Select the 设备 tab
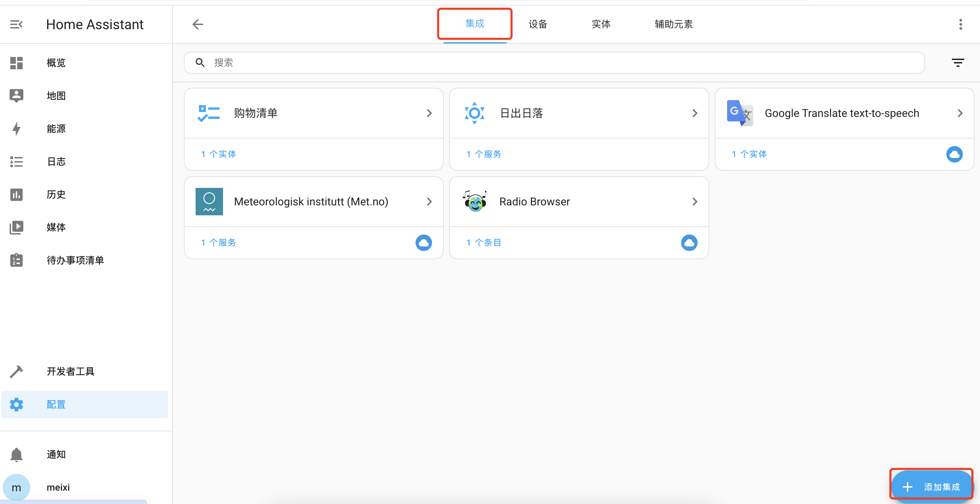980x504 pixels. tap(539, 24)
